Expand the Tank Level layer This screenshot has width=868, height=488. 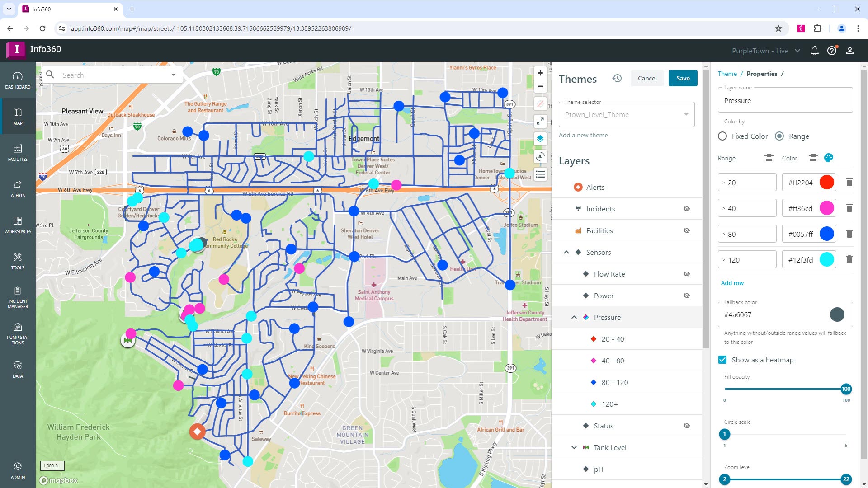click(574, 447)
